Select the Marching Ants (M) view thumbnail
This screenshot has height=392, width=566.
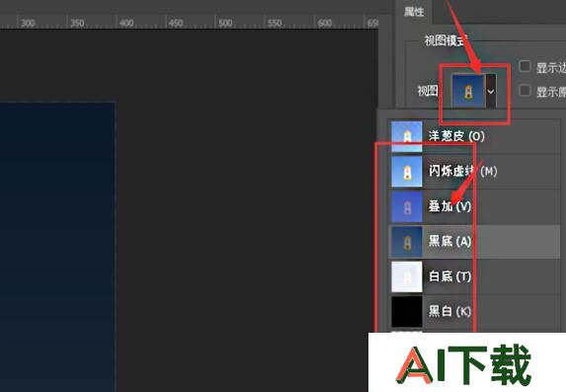pyautogui.click(x=407, y=171)
